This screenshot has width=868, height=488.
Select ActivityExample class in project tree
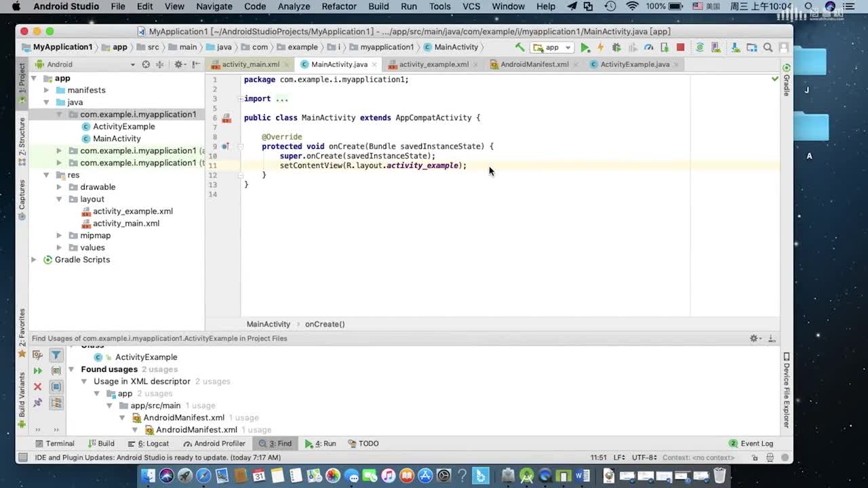pyautogui.click(x=123, y=127)
